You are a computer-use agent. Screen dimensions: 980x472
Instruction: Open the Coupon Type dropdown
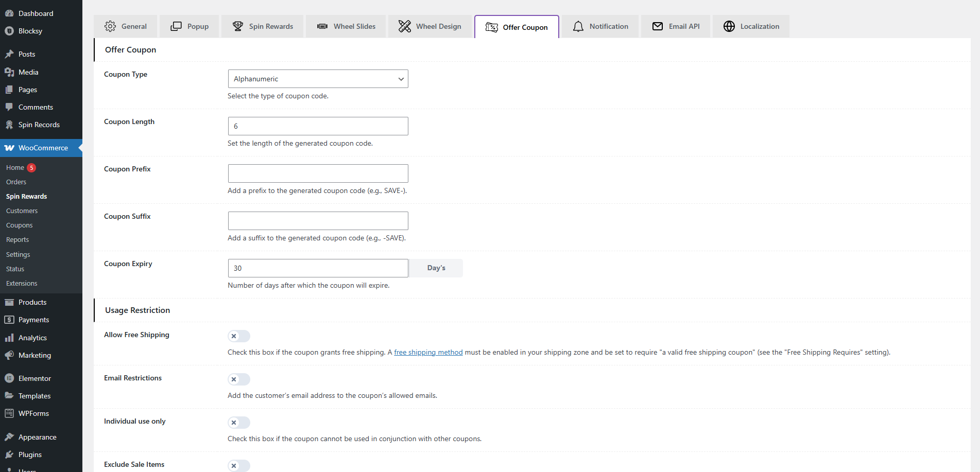coord(318,79)
